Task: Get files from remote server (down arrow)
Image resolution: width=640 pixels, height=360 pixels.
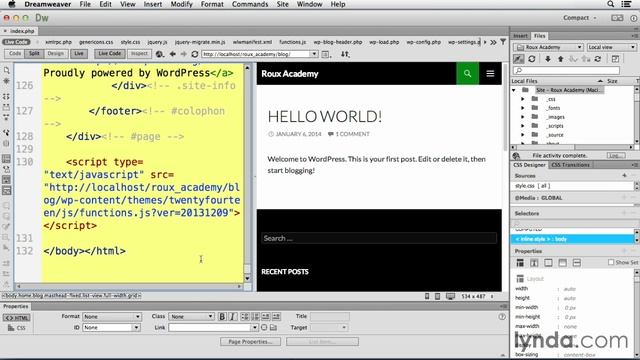Action: 548,59
